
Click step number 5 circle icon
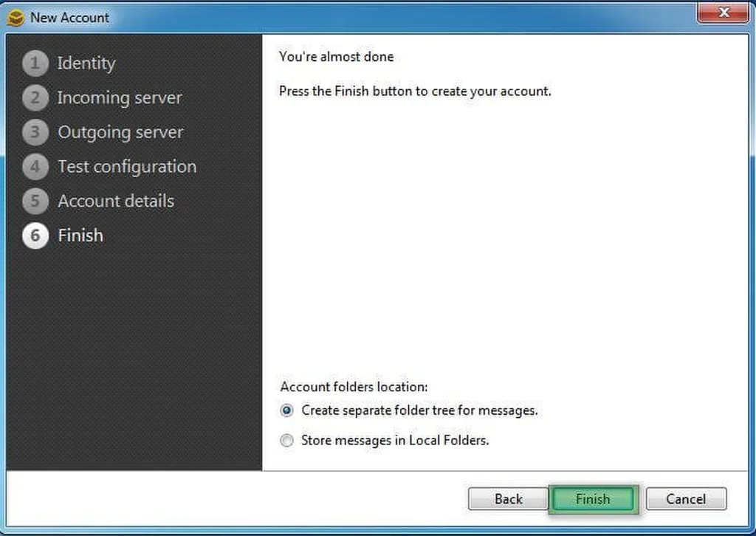35,201
